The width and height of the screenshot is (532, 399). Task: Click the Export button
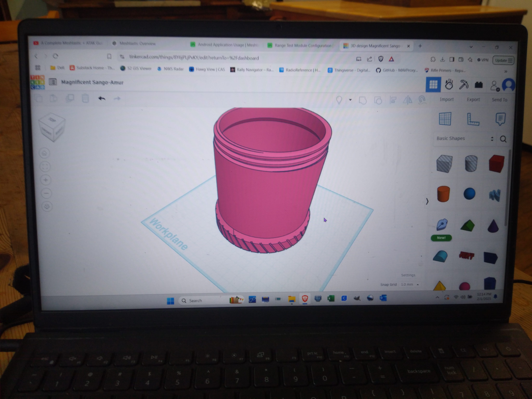[473, 100]
